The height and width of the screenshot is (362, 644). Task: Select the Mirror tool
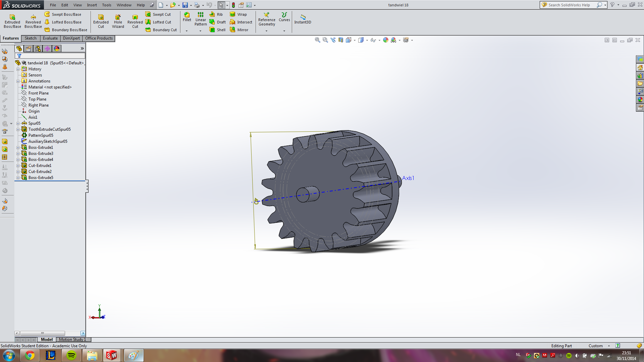(239, 30)
